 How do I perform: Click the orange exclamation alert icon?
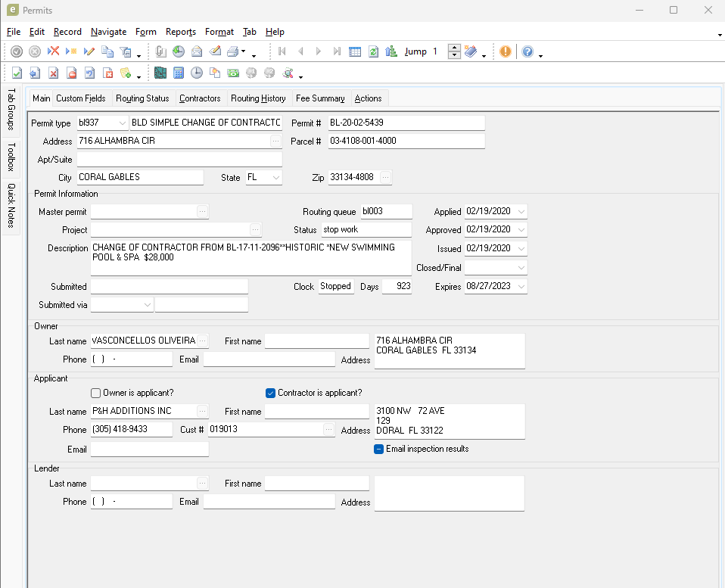coord(505,51)
